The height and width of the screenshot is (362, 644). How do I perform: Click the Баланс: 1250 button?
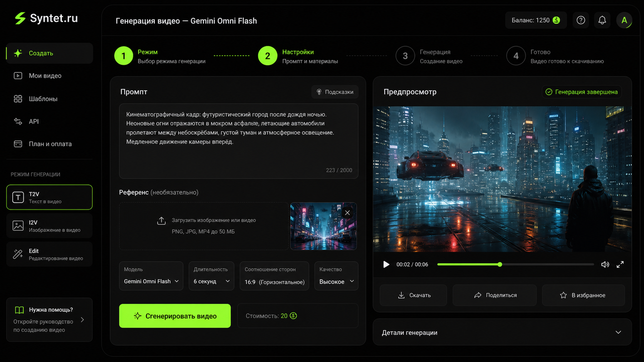[x=536, y=20]
